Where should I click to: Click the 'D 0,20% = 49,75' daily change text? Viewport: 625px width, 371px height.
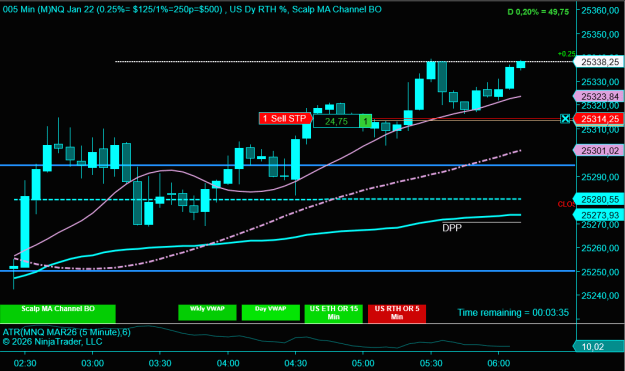tap(538, 12)
